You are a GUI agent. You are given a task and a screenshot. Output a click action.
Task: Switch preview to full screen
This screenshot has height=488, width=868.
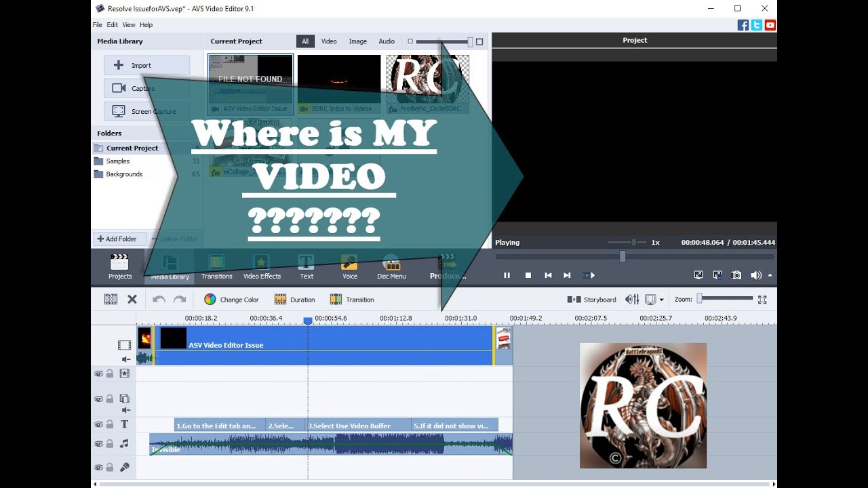(x=698, y=275)
